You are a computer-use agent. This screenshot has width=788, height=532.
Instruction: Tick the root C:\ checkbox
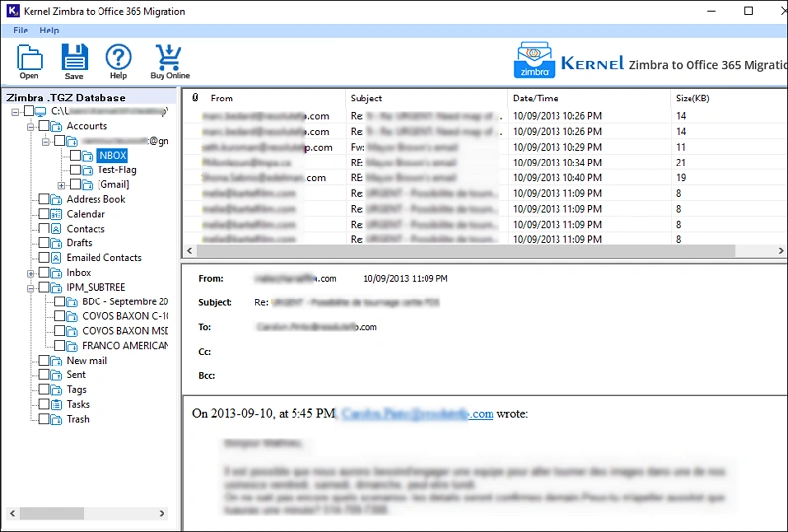[x=30, y=110]
